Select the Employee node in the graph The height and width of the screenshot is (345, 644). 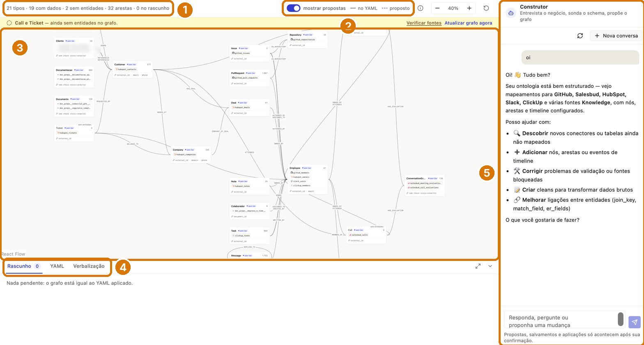pos(308,180)
